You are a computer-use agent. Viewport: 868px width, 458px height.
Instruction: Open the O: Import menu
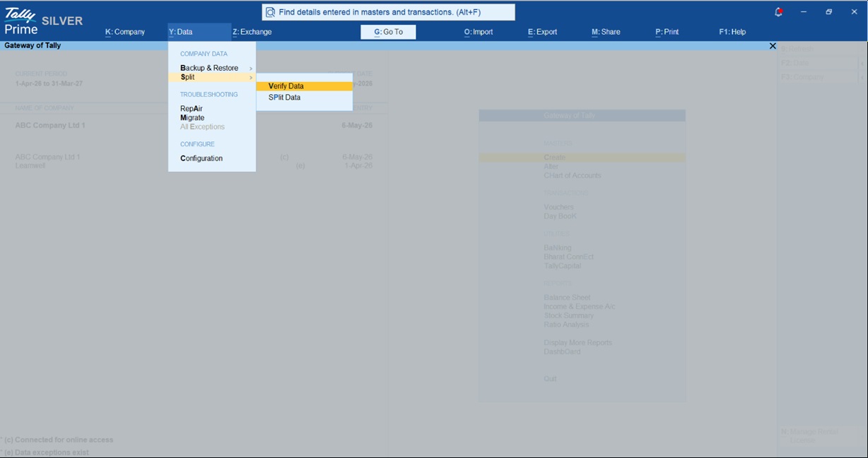pos(479,32)
